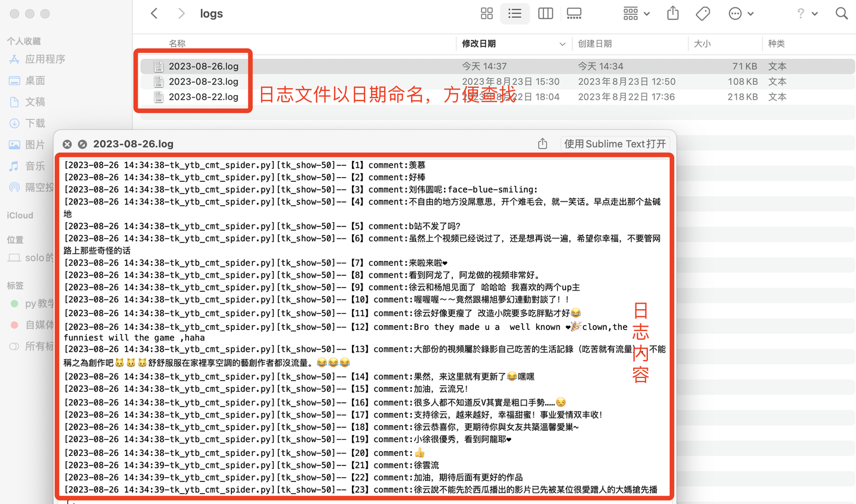The image size is (856, 504).
Task: Open 桌面 in the sidebar
Action: coord(35,80)
